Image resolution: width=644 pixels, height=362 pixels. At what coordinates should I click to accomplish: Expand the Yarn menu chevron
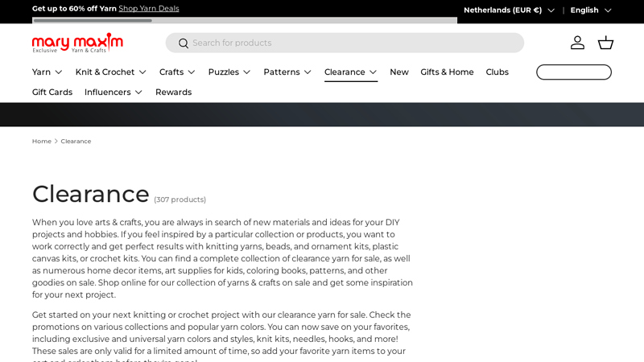(58, 72)
